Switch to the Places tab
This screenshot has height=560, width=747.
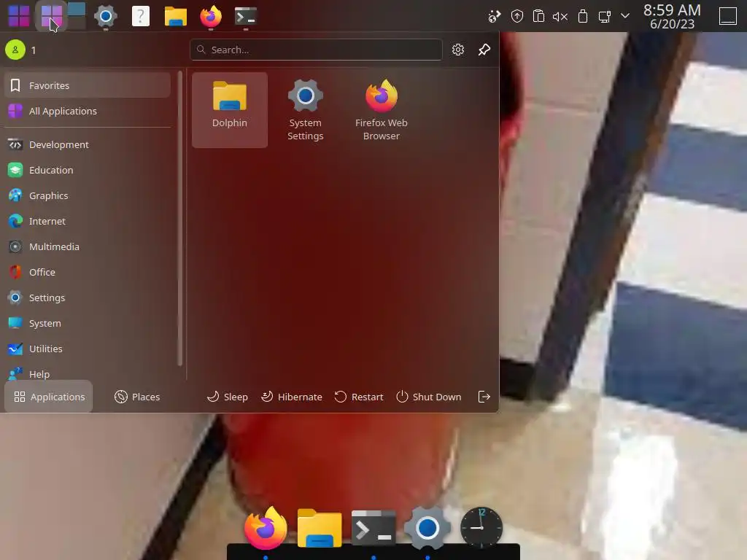(x=137, y=397)
